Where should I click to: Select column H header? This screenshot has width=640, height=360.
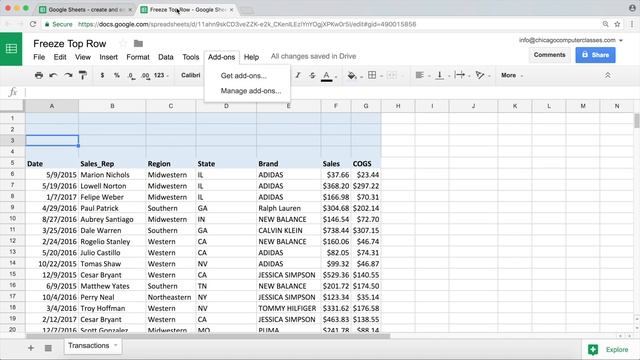(398, 106)
